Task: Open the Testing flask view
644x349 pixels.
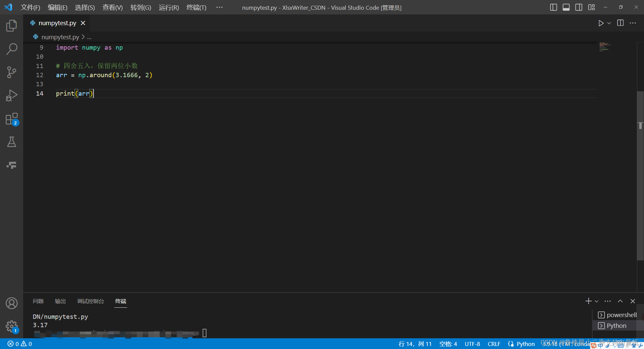Action: [11, 142]
